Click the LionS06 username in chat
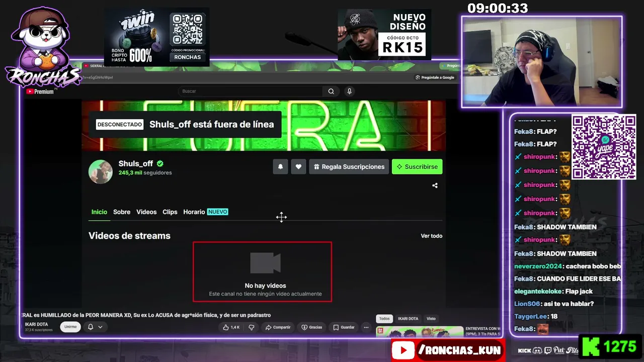Screen dimensions: 644x362 tap(527, 304)
